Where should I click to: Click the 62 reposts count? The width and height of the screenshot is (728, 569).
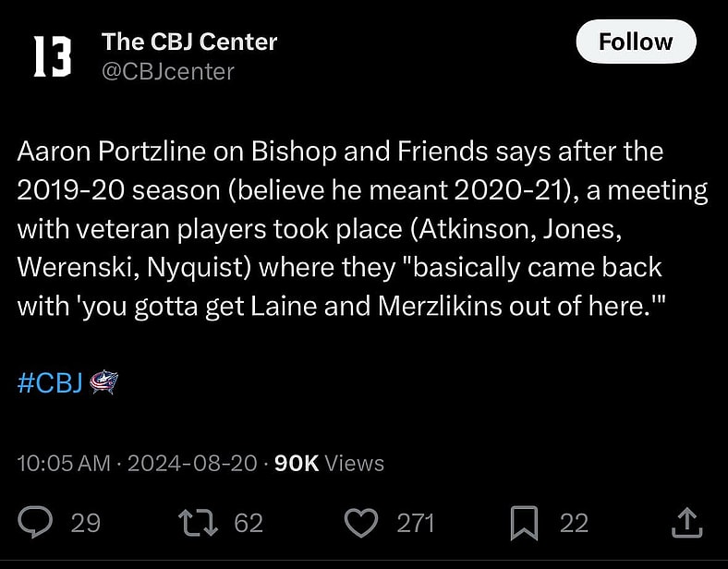[249, 524]
